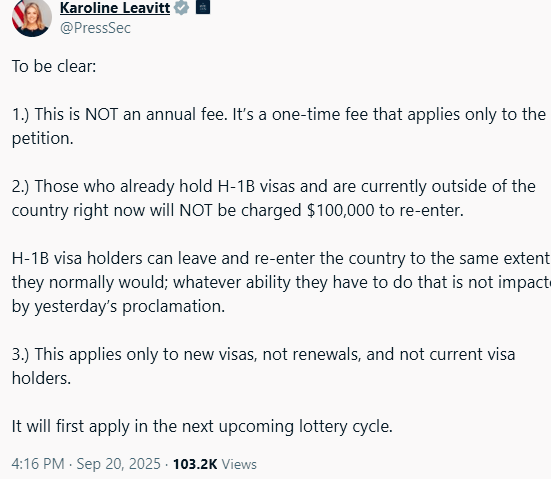The height and width of the screenshot is (479, 551).
Task: Click the word "petition." in point one
Action: coord(43,139)
